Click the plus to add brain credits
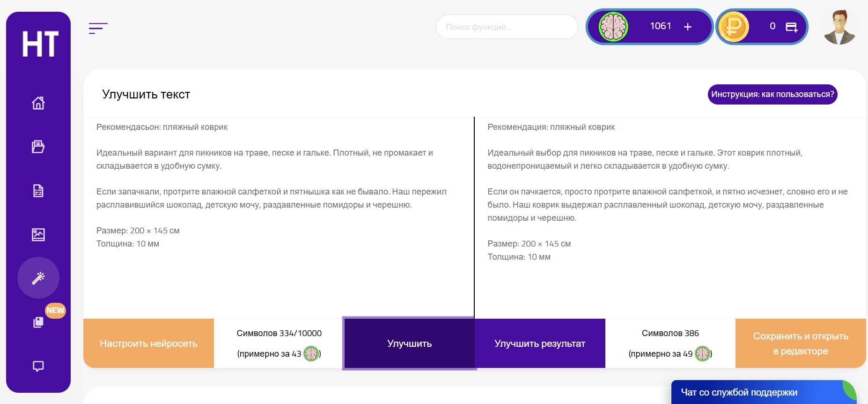 688,27
